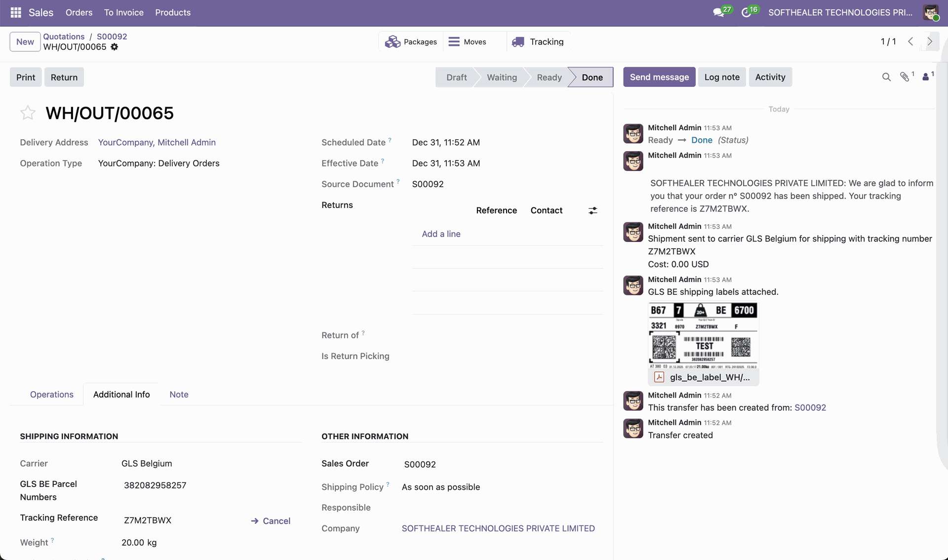Go to previous record with left chevron

click(910, 41)
